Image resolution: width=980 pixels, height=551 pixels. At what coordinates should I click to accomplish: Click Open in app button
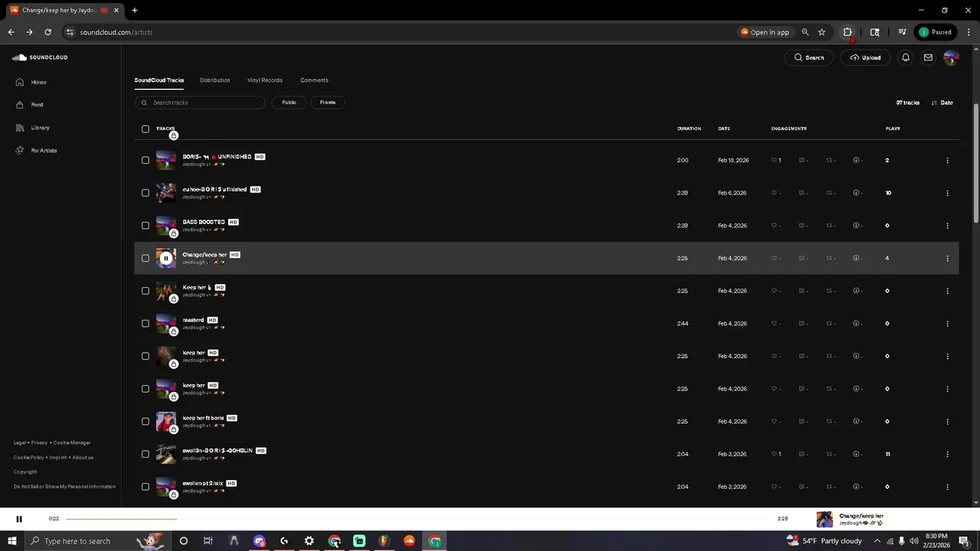(x=765, y=32)
